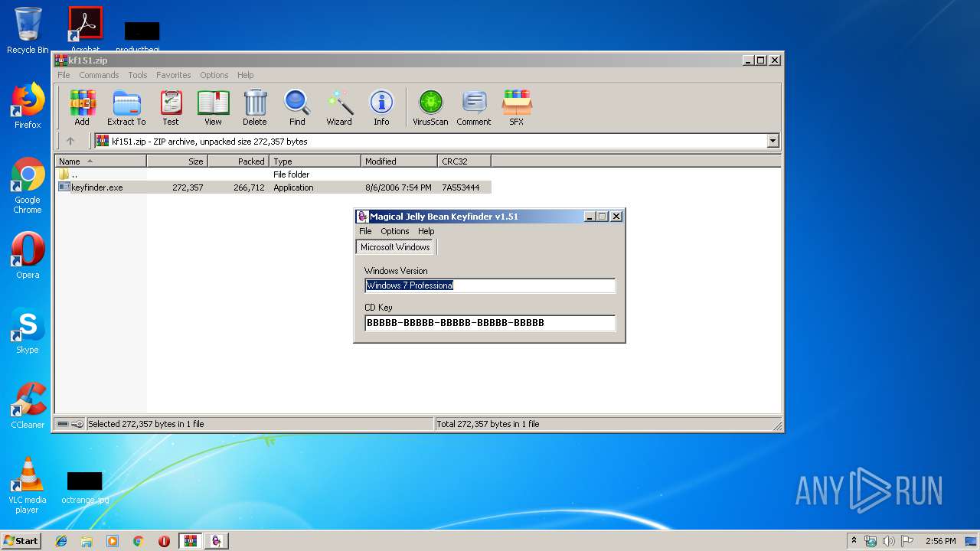Open Internet Explorer from the taskbar

point(61,541)
